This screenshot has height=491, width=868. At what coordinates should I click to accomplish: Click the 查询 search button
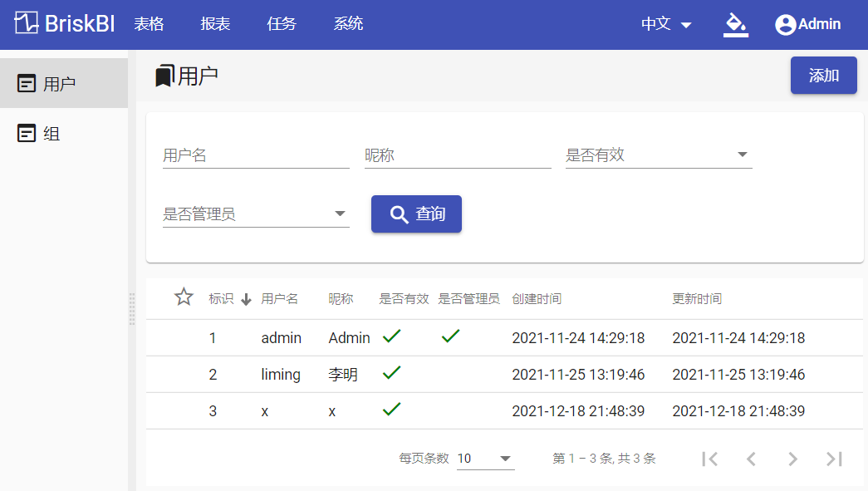[416, 214]
